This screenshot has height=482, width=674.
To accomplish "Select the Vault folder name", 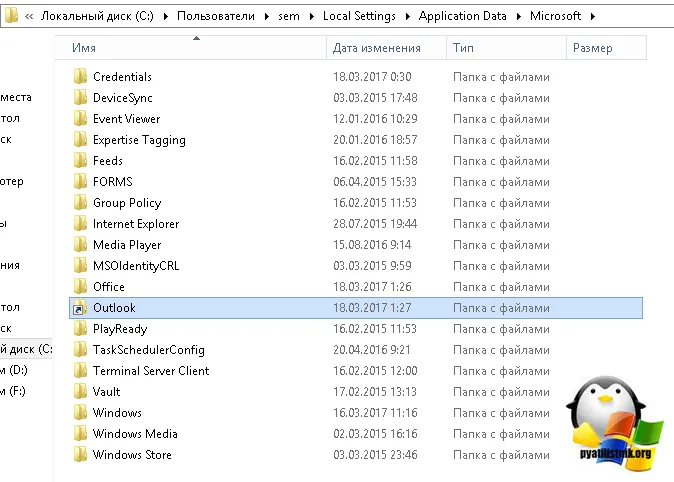I will [107, 392].
